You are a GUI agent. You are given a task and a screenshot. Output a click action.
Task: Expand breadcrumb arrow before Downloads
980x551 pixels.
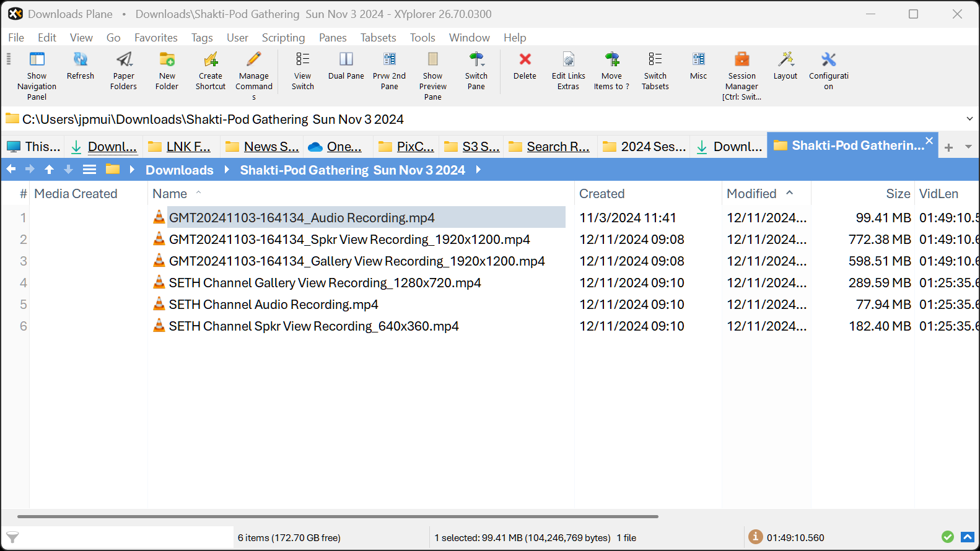(132, 169)
